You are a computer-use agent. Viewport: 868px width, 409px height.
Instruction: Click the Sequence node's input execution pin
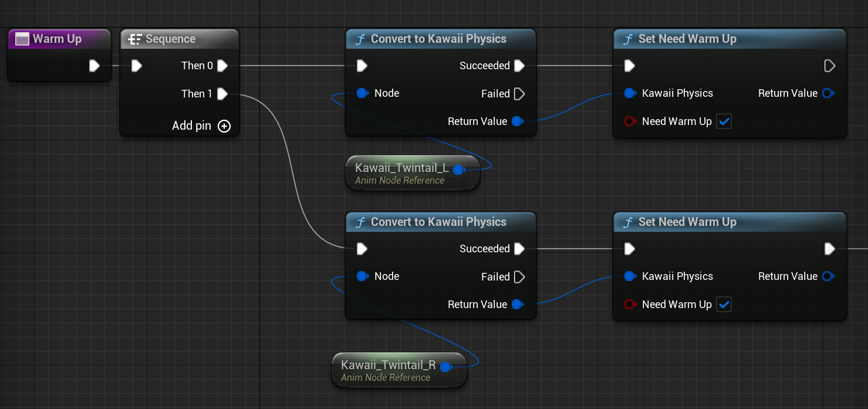137,66
